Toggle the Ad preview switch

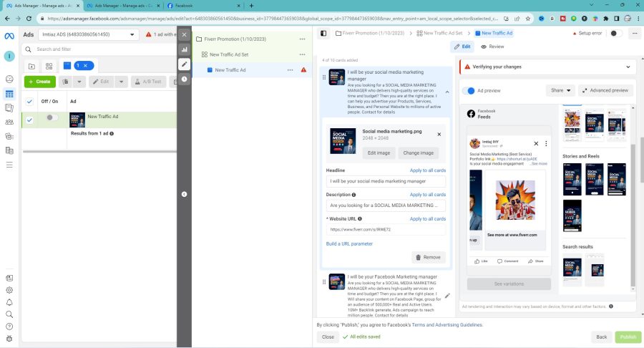pyautogui.click(x=469, y=91)
